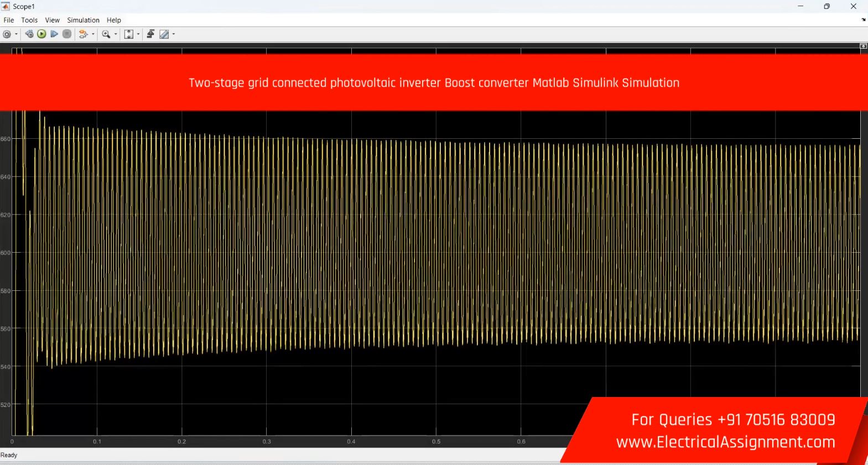Click the www.ElectricalAssignment.com link
This screenshot has width=868, height=465.
(725, 442)
